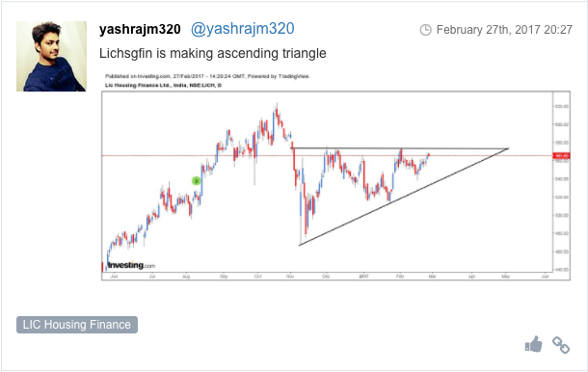
Task: Click the Oct label on time axis
Action: tap(258, 277)
